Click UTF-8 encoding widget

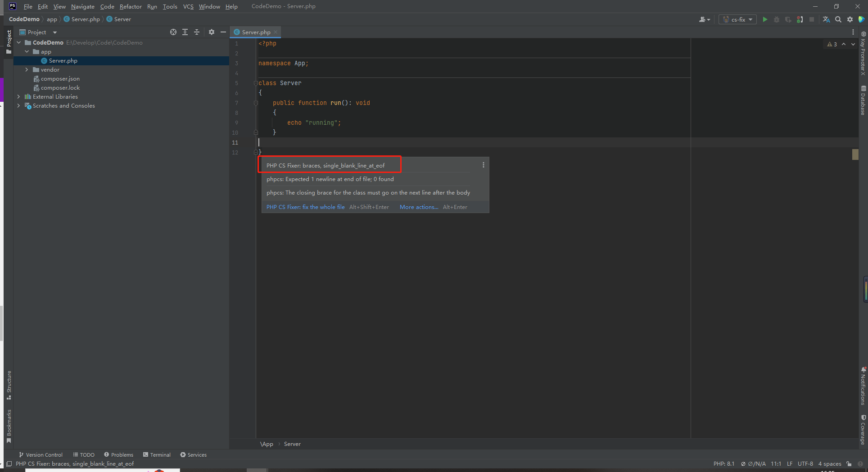[x=805, y=464]
